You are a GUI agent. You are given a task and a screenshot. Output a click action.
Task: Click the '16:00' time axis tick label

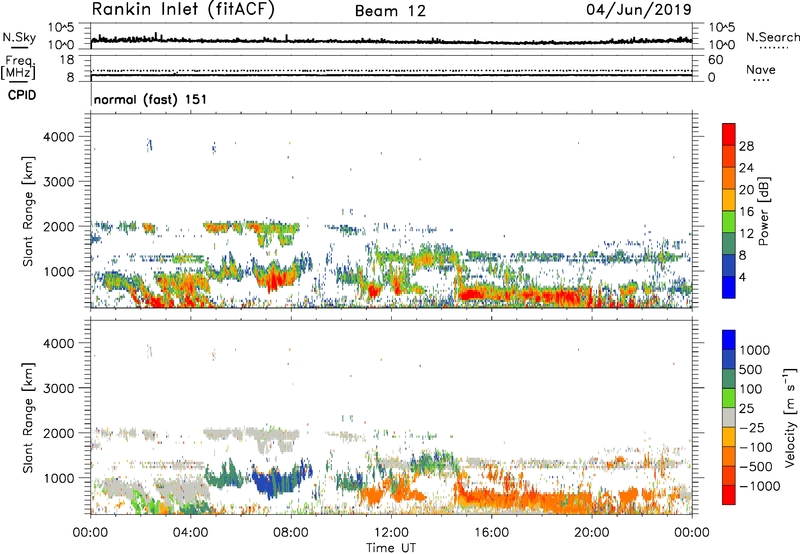[491, 533]
